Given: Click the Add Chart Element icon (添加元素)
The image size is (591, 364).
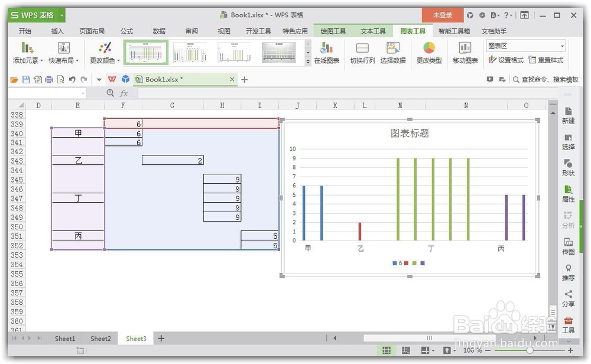Looking at the screenshot, I should tap(28, 48).
